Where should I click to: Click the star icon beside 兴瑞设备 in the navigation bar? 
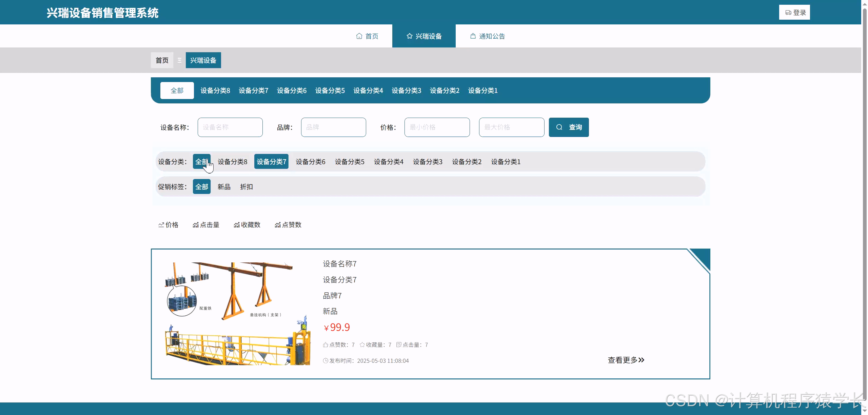(409, 36)
